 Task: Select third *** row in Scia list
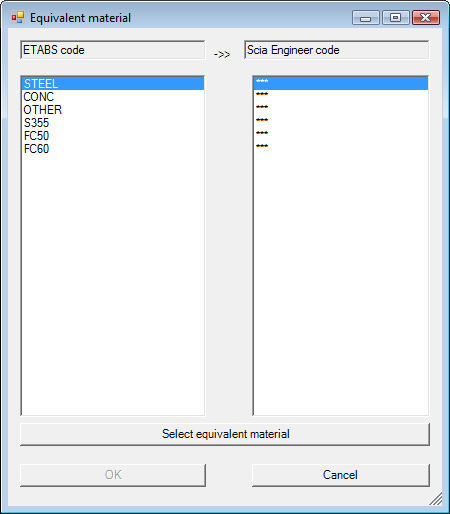click(341, 110)
